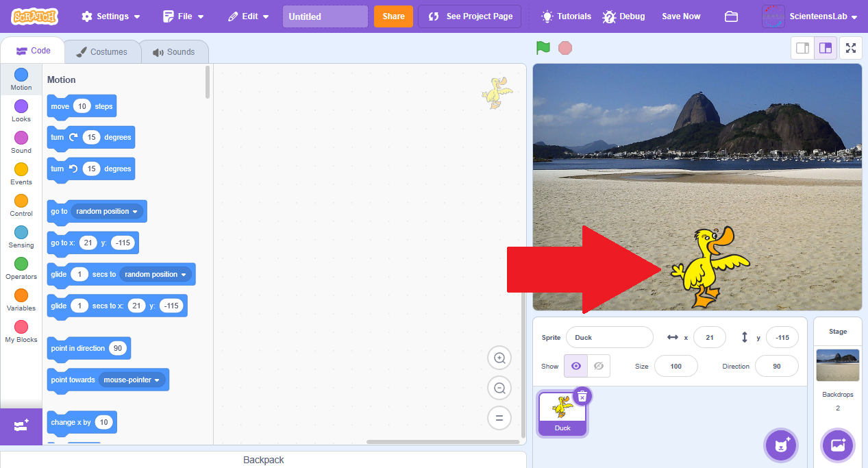This screenshot has height=468, width=868.
Task: Expand the point towards mouse-pointer dropdown
Action: click(x=132, y=380)
